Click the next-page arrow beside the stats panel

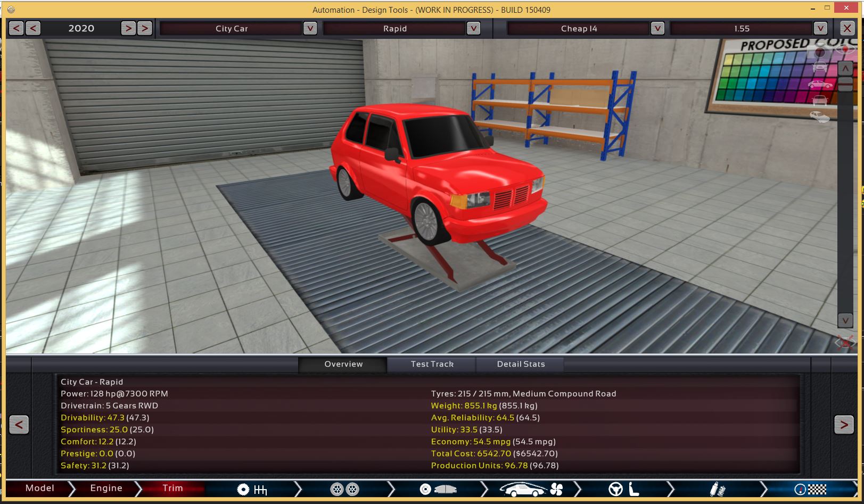844,424
